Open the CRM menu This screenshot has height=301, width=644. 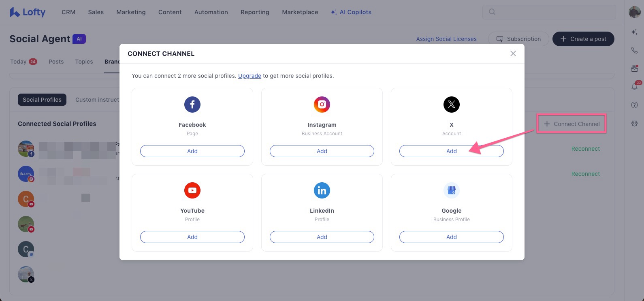click(68, 12)
